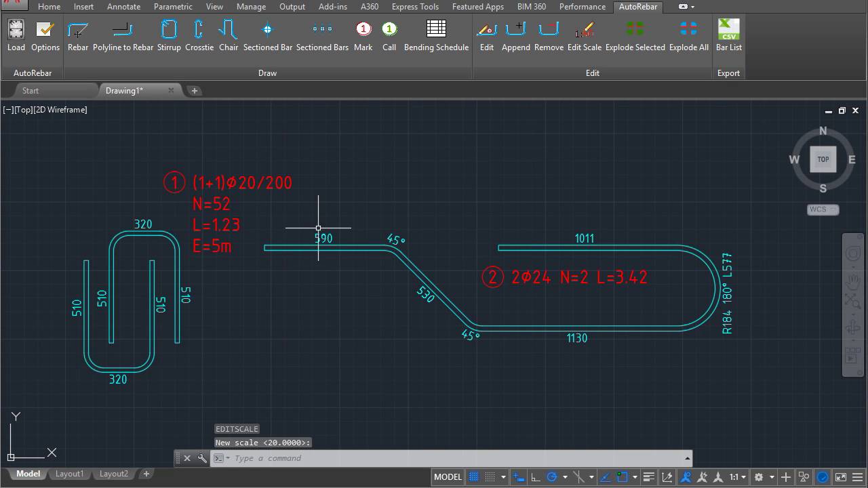This screenshot has height=488, width=868.
Task: Toggle isometric drafting in status bar
Action: (578, 476)
